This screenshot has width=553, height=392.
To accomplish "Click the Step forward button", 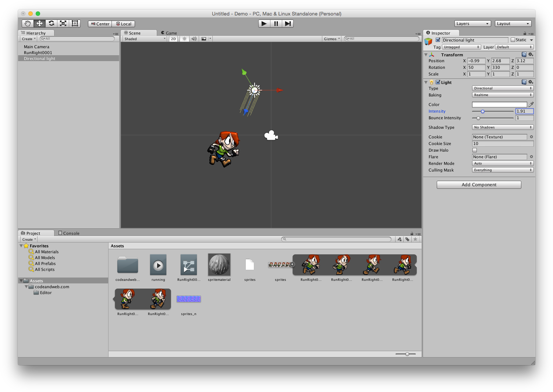I will [x=288, y=24].
